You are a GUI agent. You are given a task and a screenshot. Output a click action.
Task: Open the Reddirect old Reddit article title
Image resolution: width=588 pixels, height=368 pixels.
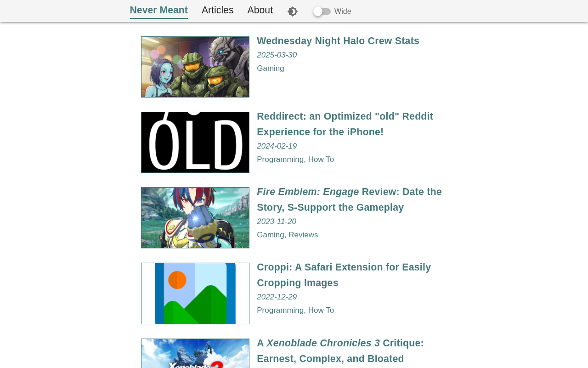(x=345, y=124)
